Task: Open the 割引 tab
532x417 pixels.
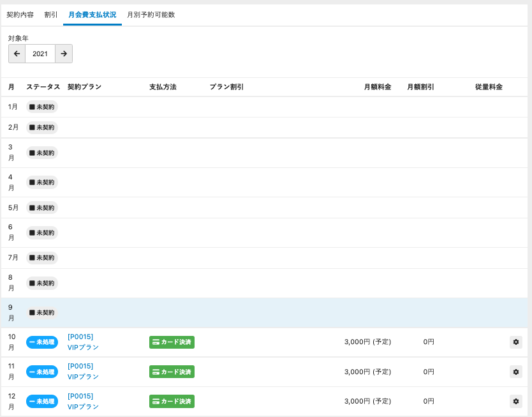Action: pyautogui.click(x=51, y=14)
